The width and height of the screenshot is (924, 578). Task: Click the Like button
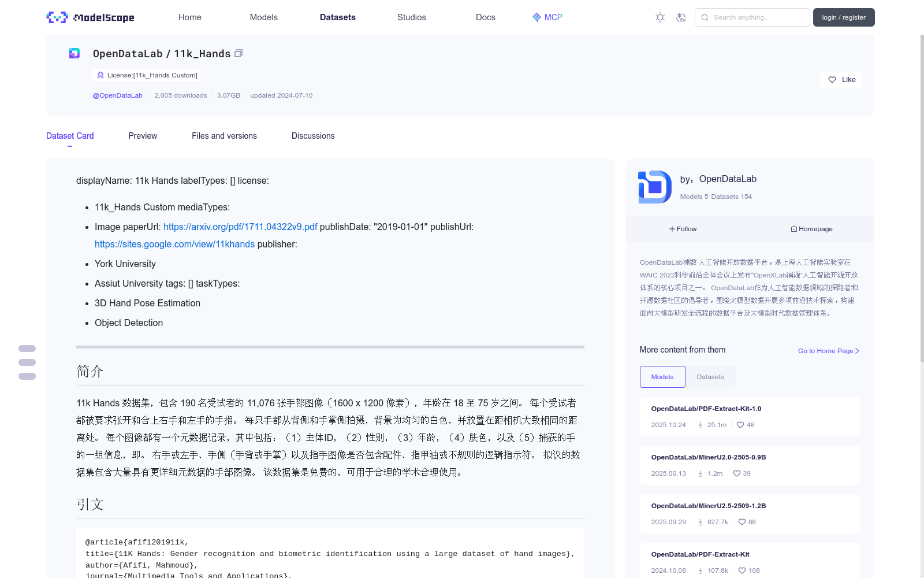pos(841,80)
